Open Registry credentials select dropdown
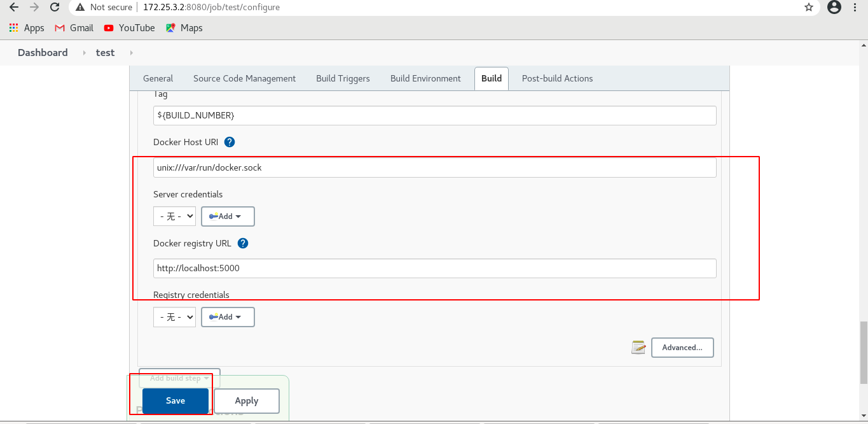Viewport: 868px width, 424px height. (x=174, y=317)
